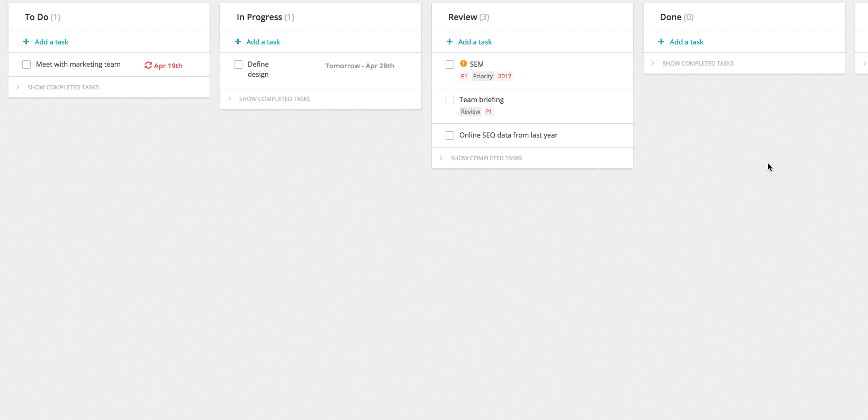The width and height of the screenshot is (868, 420).
Task: Click the orange priority alert icon on SEM
Action: point(464,64)
